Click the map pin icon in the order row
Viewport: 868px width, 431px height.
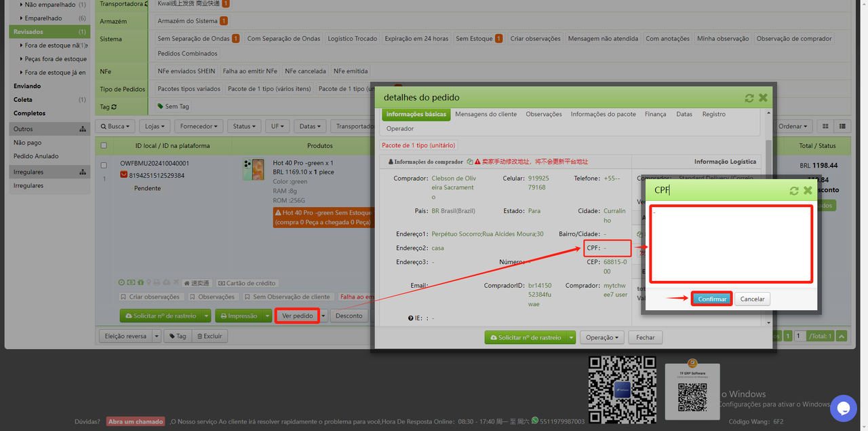pyautogui.click(x=149, y=283)
